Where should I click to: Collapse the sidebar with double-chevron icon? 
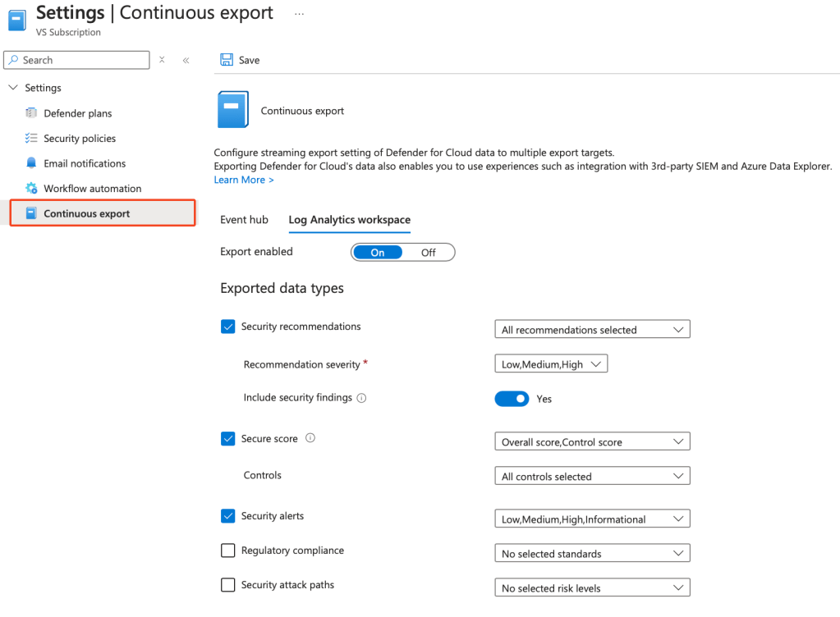pos(186,60)
